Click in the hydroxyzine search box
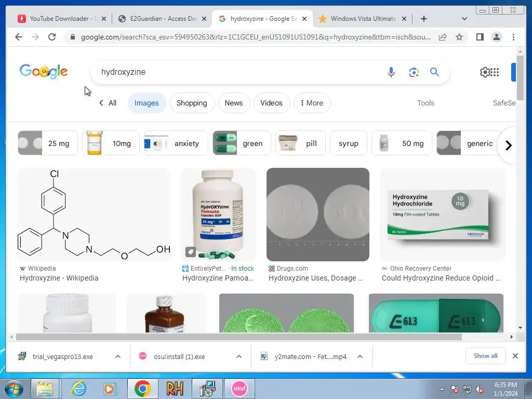Screen dimensions: 532x399 pyautogui.click(x=237, y=72)
